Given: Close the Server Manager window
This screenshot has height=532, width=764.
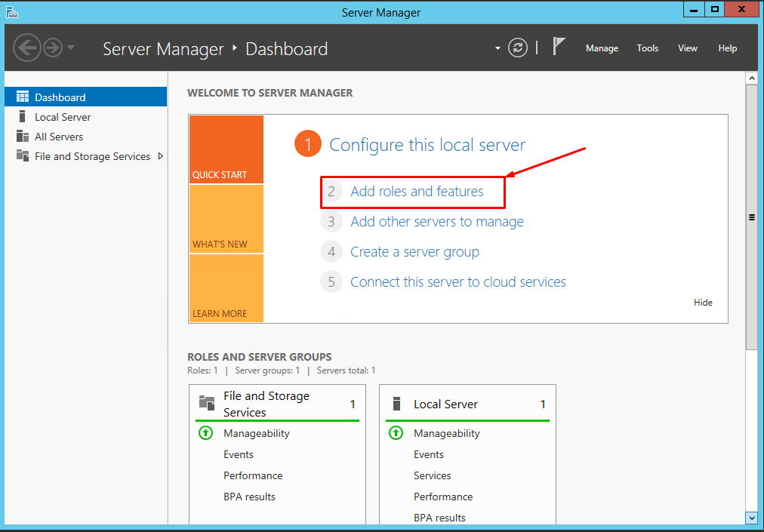Looking at the screenshot, I should [741, 10].
